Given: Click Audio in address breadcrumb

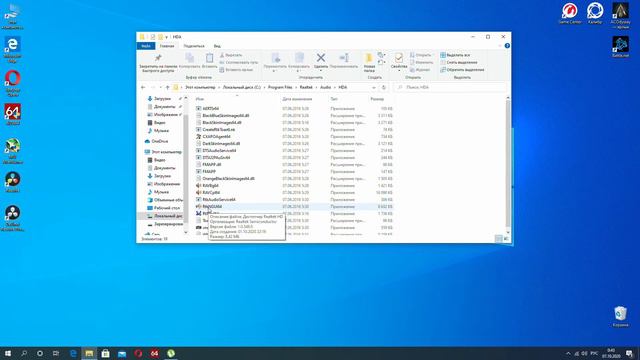Looking at the screenshot, I should (325, 87).
